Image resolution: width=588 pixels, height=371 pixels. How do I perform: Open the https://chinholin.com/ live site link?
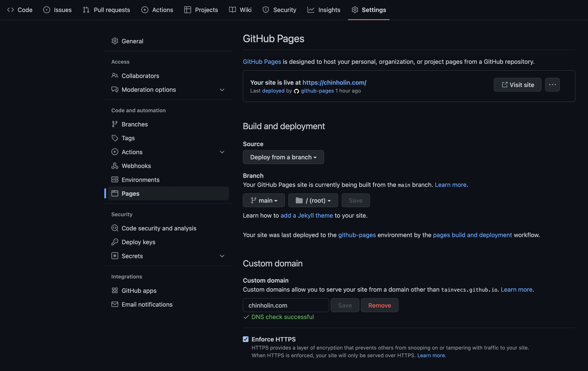pyautogui.click(x=334, y=82)
